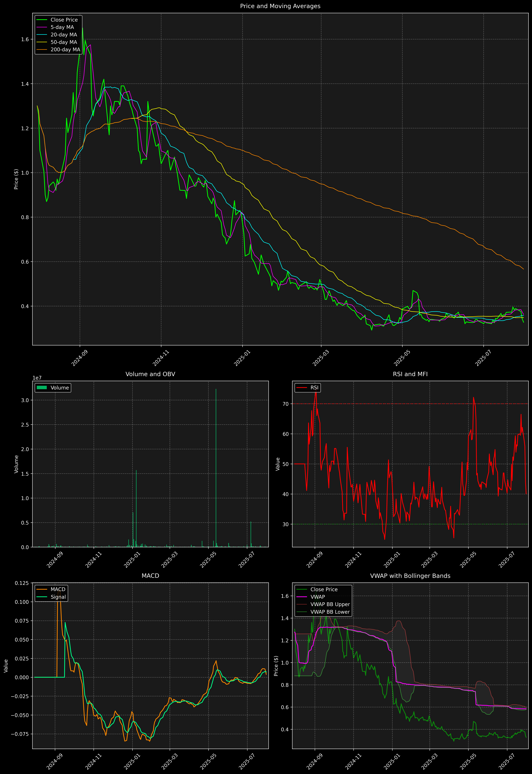This screenshot has width=532, height=774.
Task: Click "Volume" y-axis label of volume chart
Action: [x=16, y=464]
